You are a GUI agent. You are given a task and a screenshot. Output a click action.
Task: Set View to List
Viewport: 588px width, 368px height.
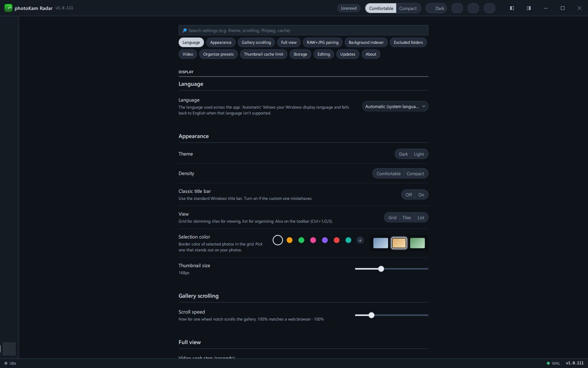(421, 217)
